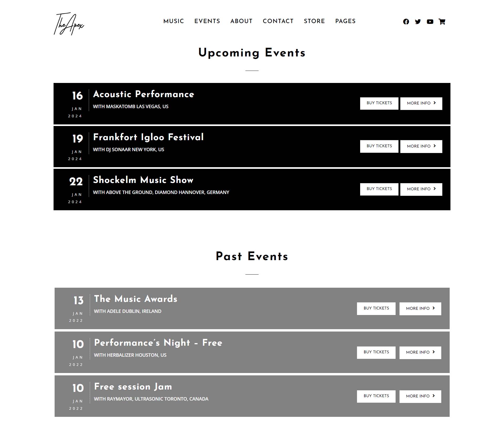Expand More Info for Frankfort Igloo Festival

(421, 146)
